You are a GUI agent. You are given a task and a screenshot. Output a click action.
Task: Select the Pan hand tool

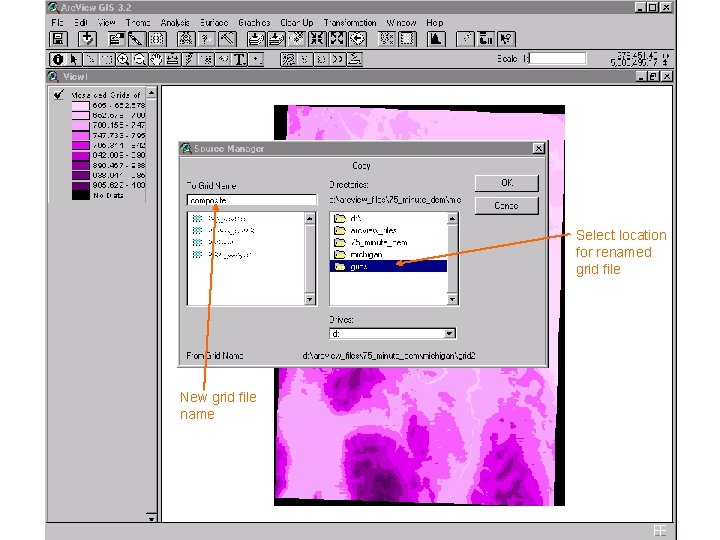click(156, 59)
